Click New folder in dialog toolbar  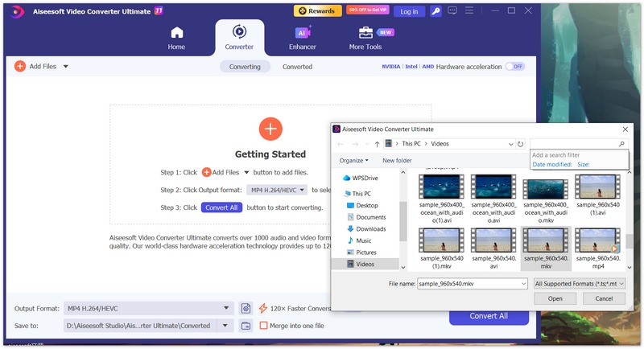pyautogui.click(x=397, y=160)
